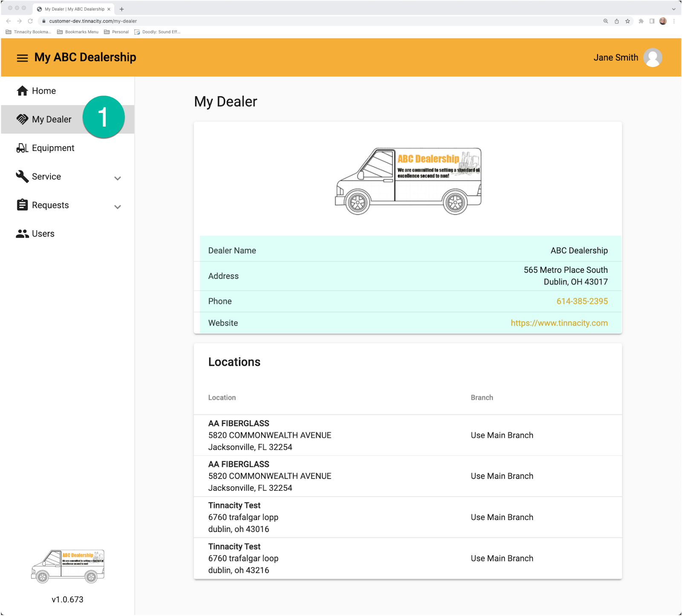Reload the page with the refresh icon
This screenshot has height=616, width=682.
point(30,21)
